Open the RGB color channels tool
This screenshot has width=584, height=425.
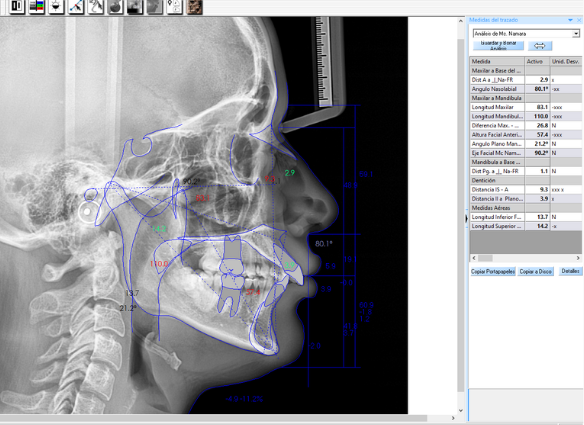click(x=36, y=6)
